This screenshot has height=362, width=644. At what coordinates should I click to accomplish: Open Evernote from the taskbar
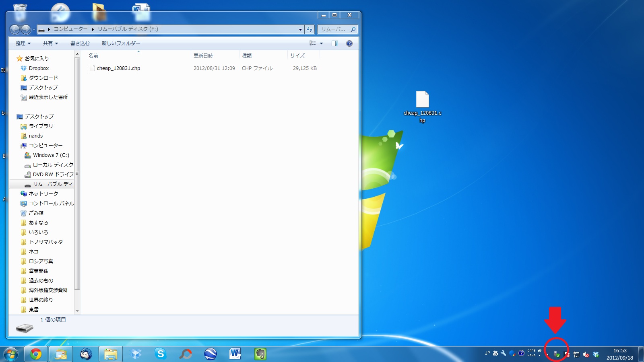click(x=260, y=354)
